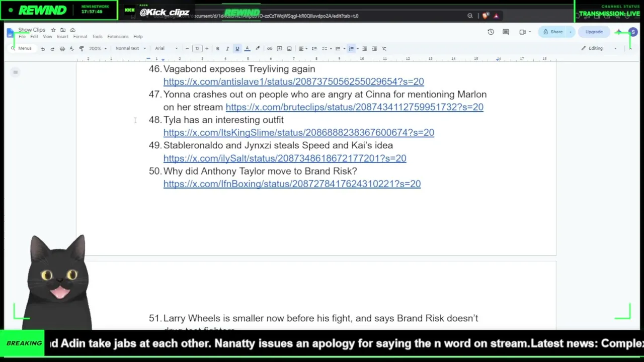
Task: Open the text color picker
Action: [247, 49]
